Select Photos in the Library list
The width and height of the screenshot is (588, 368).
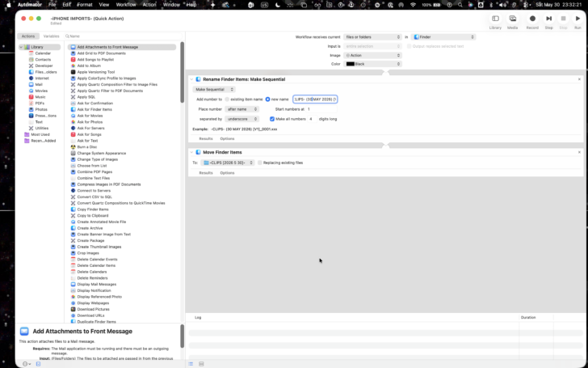tap(41, 109)
